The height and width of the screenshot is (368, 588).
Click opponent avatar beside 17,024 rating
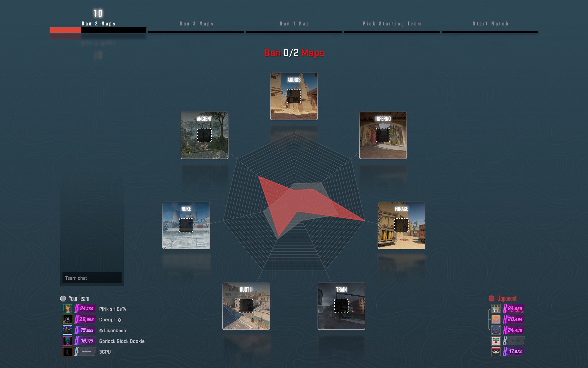coord(496,351)
